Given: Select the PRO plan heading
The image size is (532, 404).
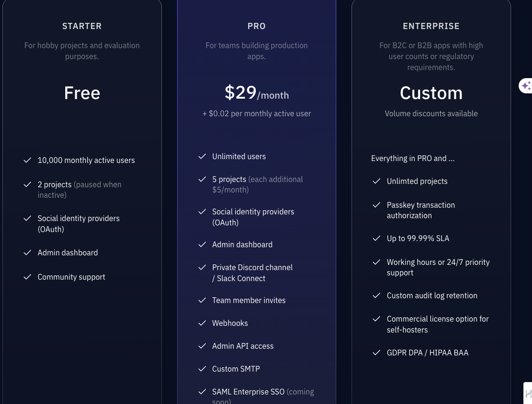Looking at the screenshot, I should click(256, 26).
